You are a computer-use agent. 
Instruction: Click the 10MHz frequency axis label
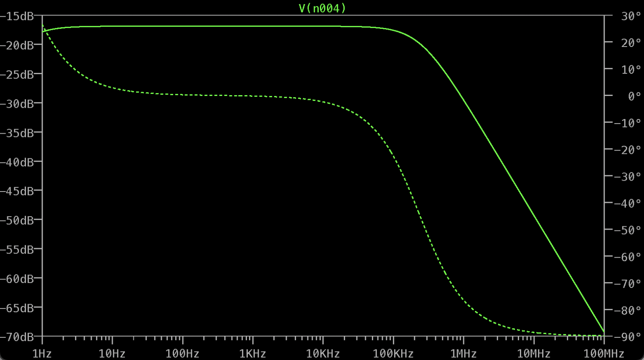click(533, 353)
